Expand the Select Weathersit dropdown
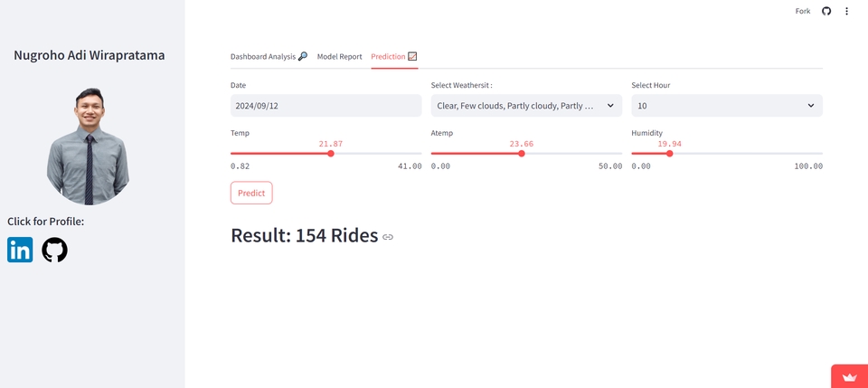This screenshot has height=388, width=868. pos(525,106)
